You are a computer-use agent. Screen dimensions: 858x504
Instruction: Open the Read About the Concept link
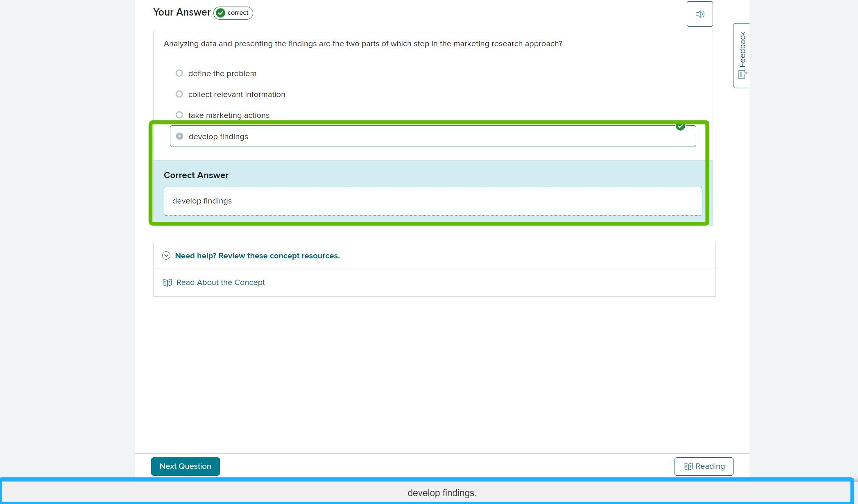coord(220,282)
